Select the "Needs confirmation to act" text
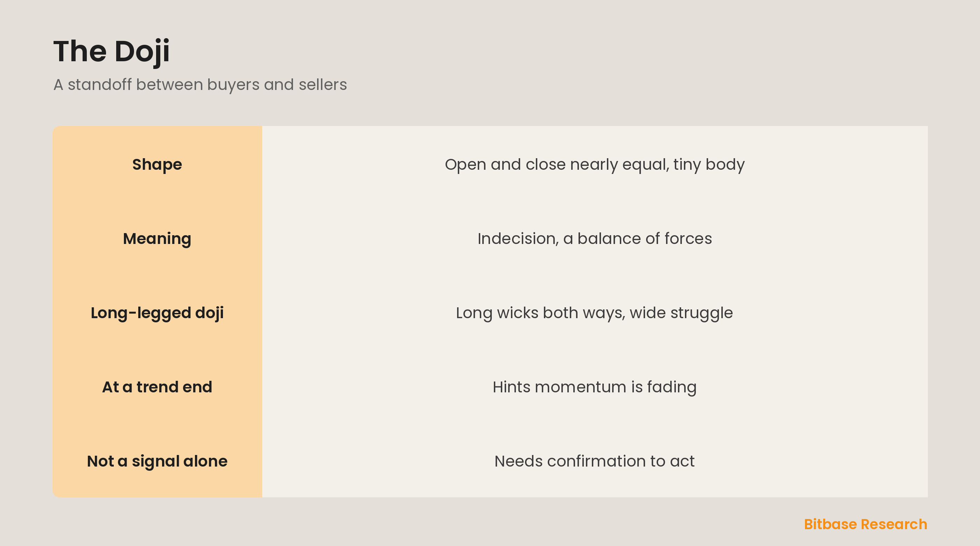This screenshot has height=546, width=980. 595,461
